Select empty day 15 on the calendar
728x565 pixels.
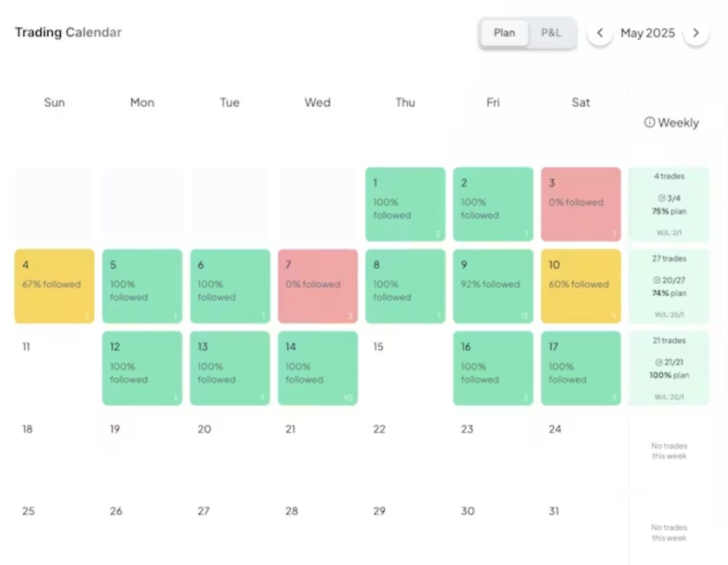(x=405, y=368)
